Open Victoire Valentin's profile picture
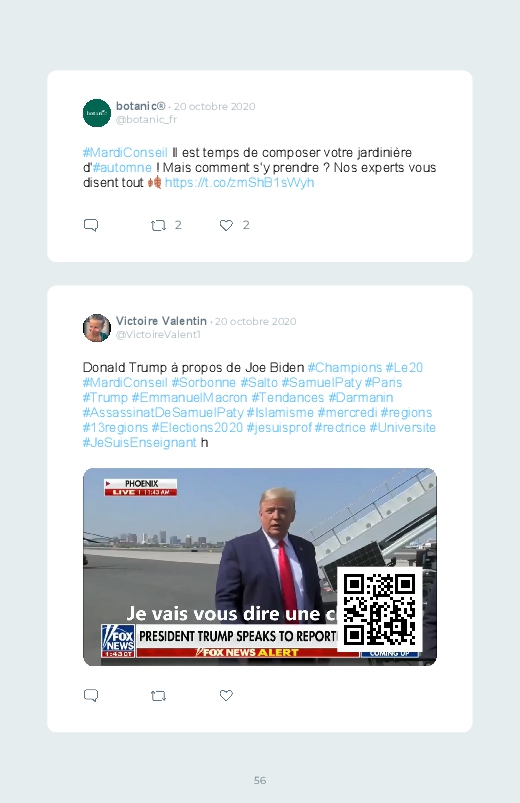Screen dimensions: 520x803 coord(97,328)
